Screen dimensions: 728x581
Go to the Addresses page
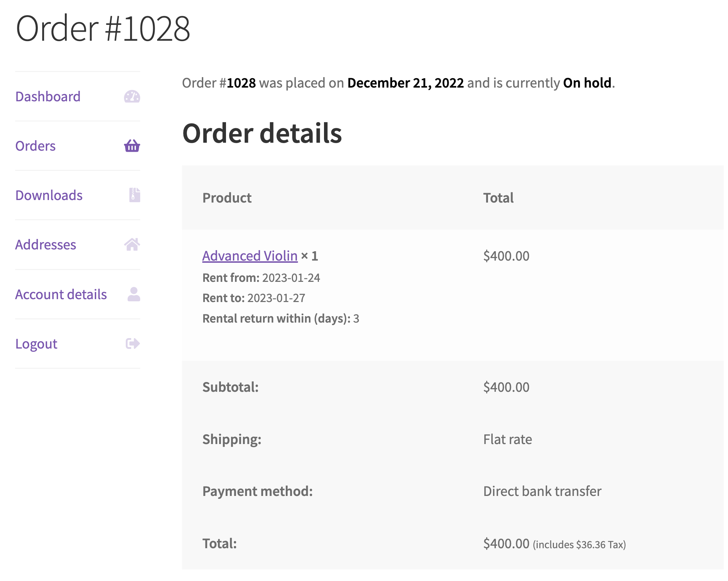[46, 244]
